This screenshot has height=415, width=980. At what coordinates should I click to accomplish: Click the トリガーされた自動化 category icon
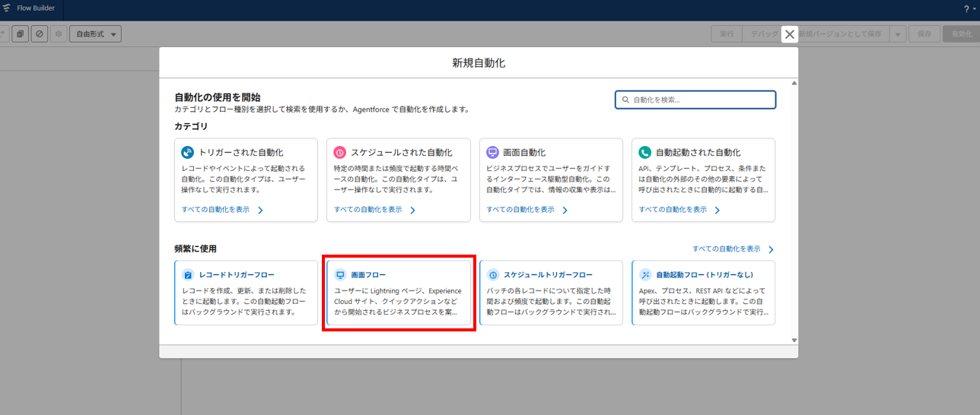(187, 152)
